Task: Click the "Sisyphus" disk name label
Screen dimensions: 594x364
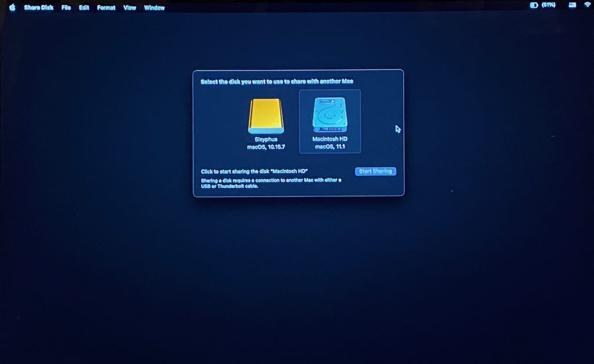Action: click(266, 140)
